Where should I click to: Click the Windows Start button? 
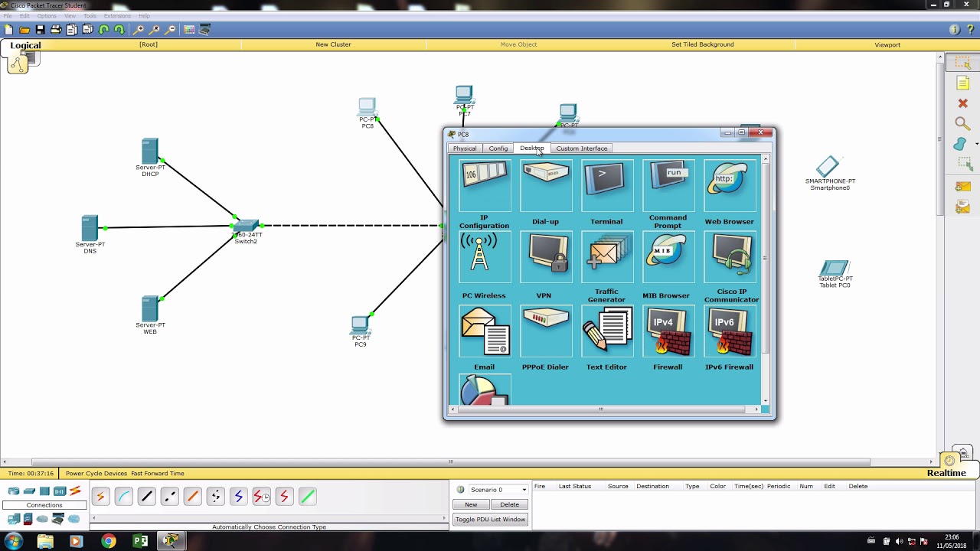tap(13, 541)
